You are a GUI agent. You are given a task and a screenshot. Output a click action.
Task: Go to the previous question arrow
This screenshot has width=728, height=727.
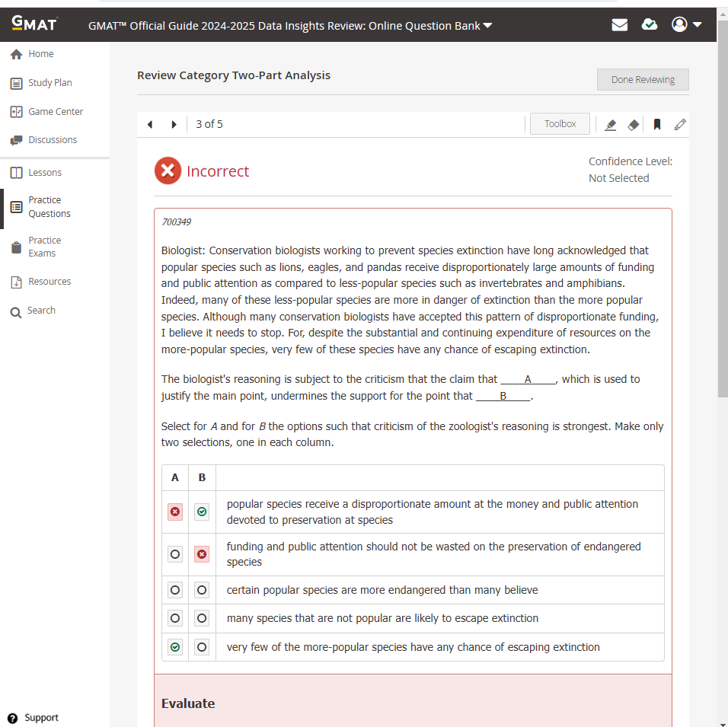150,125
